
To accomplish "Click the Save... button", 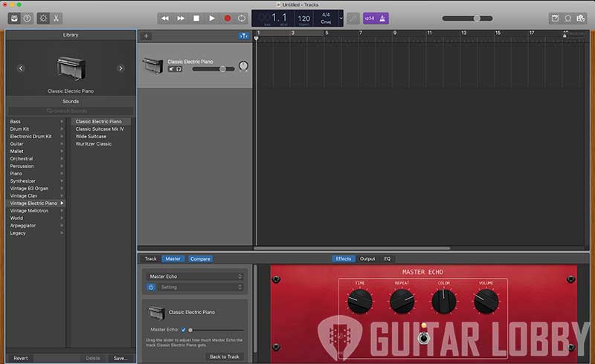I will tap(120, 358).
